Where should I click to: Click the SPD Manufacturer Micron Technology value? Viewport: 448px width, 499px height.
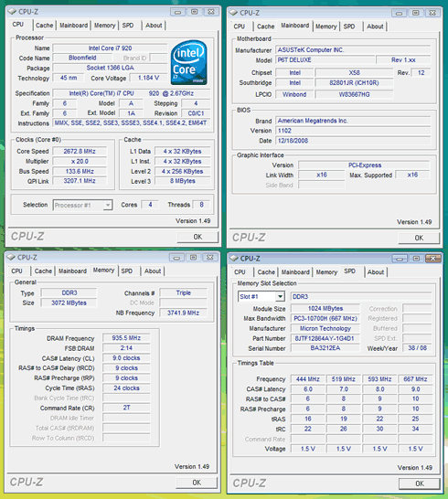(x=325, y=328)
